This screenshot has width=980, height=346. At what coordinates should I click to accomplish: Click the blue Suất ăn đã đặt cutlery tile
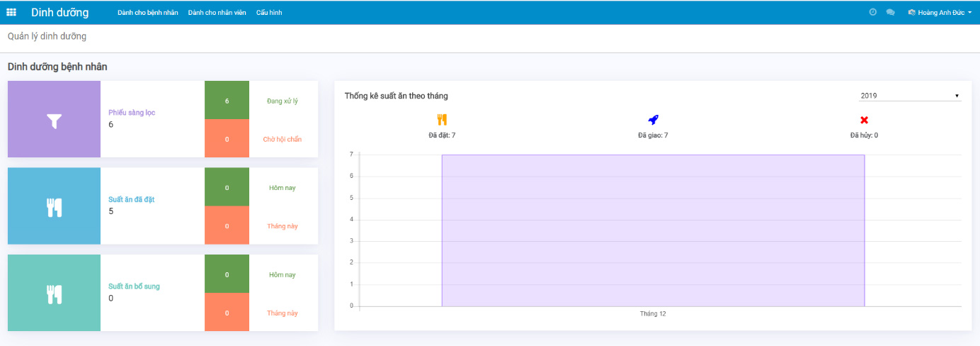point(55,206)
